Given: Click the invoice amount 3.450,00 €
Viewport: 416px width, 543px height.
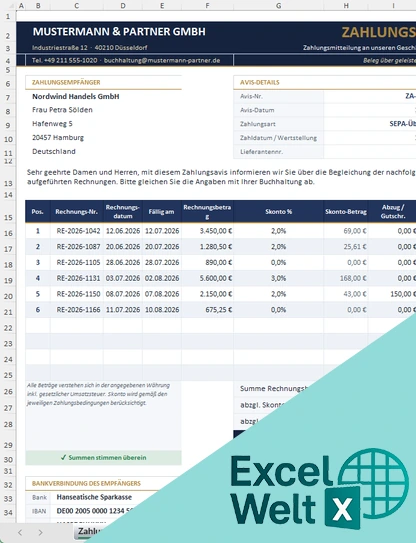Looking at the screenshot, I should tap(215, 231).
